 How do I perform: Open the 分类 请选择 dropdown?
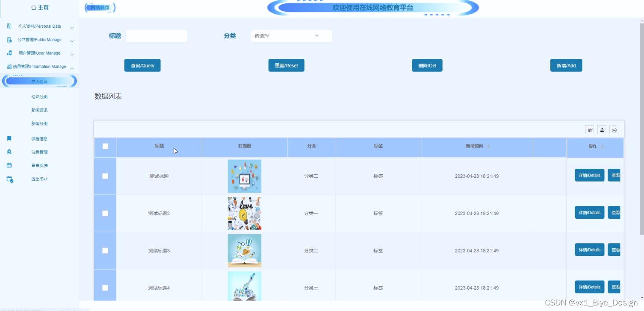point(291,36)
